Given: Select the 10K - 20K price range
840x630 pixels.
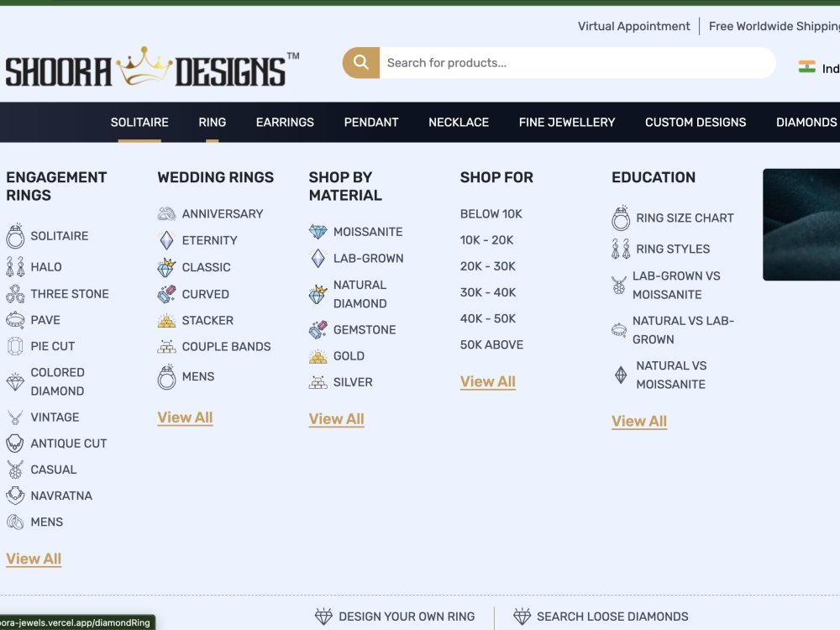Looking at the screenshot, I should pos(486,240).
